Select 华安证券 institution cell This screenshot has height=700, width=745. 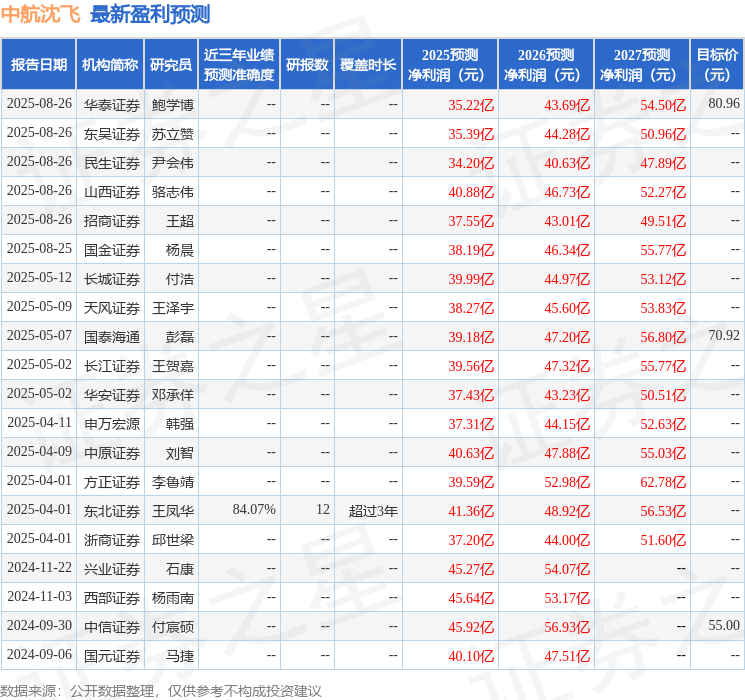112,395
